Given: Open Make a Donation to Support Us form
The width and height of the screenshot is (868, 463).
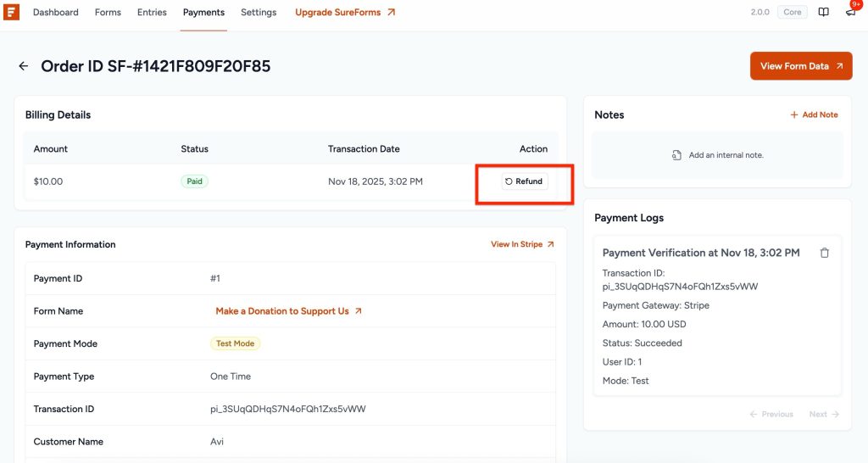Looking at the screenshot, I should [x=288, y=311].
